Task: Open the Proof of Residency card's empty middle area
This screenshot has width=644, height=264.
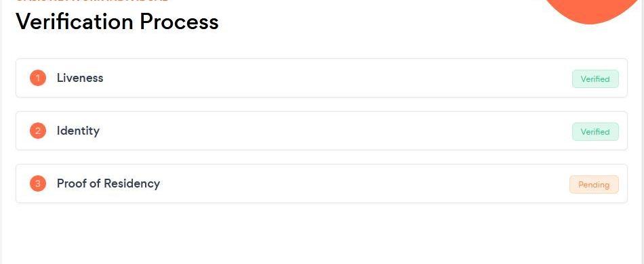Action: (x=321, y=183)
